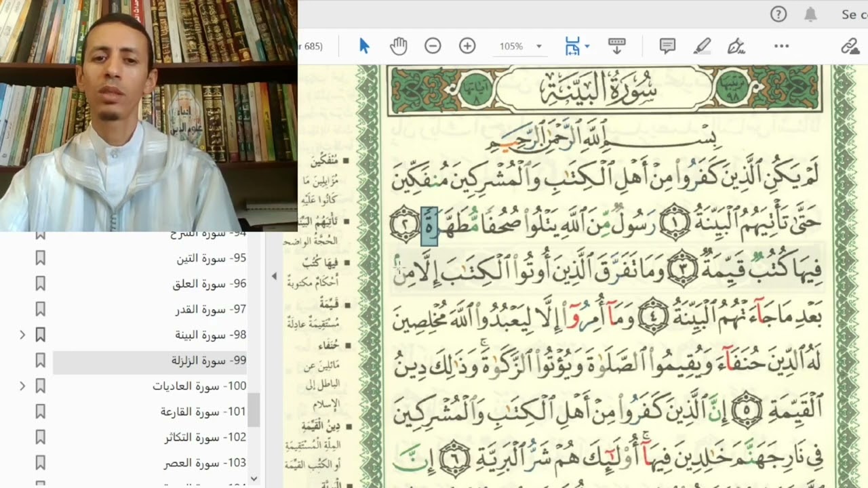Click the Se c… sign-in button
Screen dimensions: 868x488
(853, 14)
